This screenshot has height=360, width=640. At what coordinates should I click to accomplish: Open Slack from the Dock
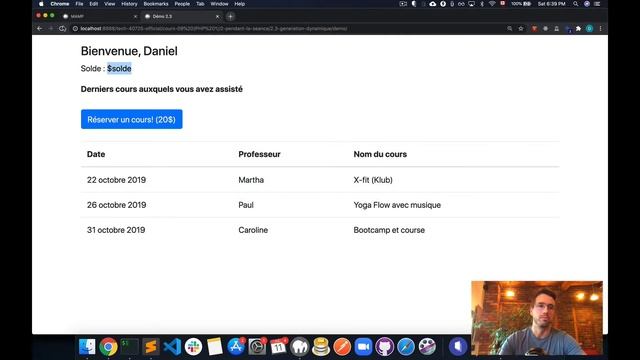[193, 347]
